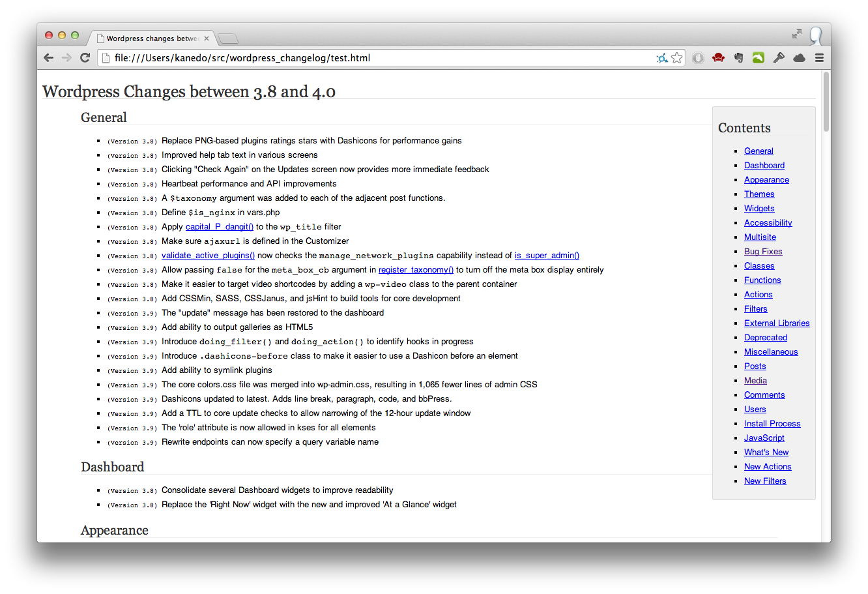868x594 pixels.
Task: Click 'Add ability to symlink plugins' item
Action: tap(217, 370)
